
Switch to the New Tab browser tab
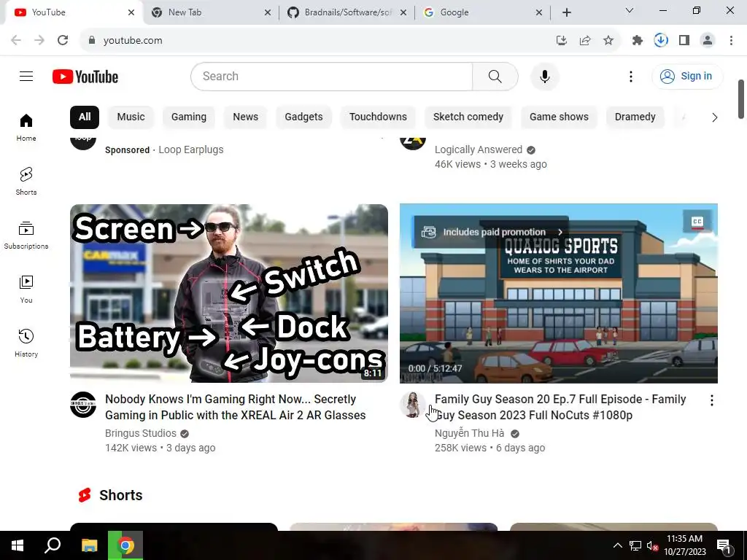211,12
